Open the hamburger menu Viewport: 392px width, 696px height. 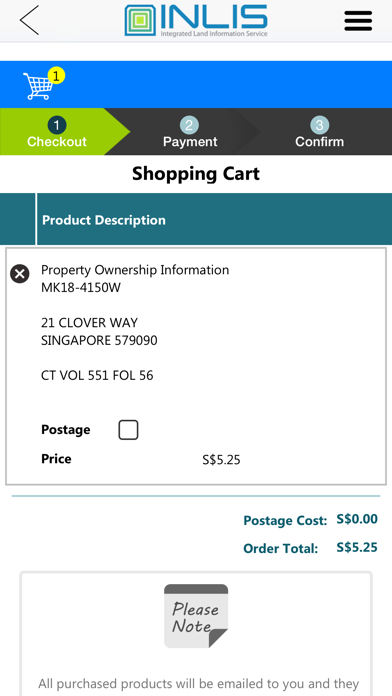[x=358, y=20]
